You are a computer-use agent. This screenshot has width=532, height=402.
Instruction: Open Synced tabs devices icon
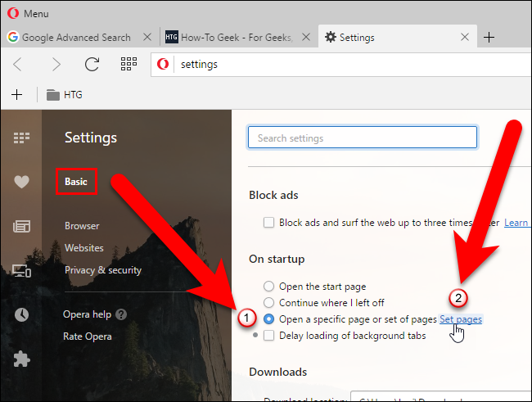pyautogui.click(x=21, y=270)
